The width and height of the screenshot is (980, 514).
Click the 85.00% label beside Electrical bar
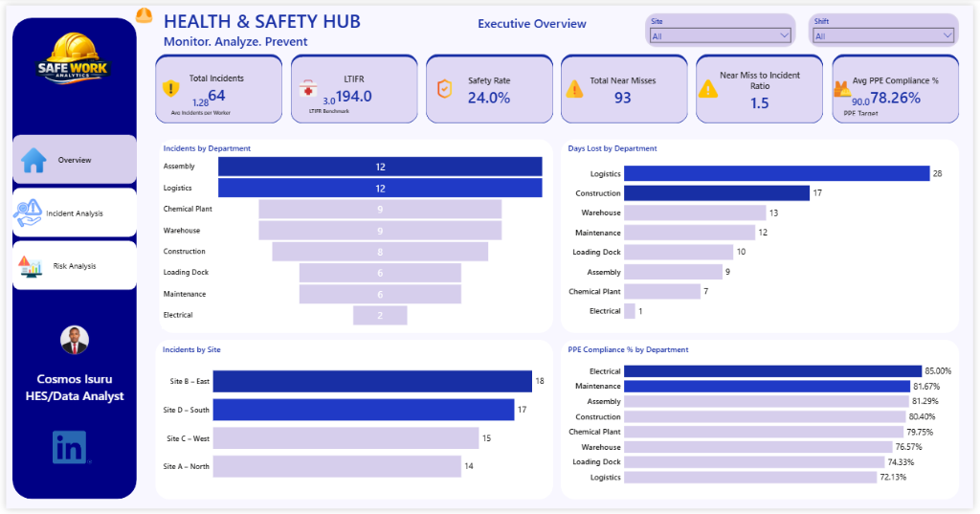pos(938,371)
